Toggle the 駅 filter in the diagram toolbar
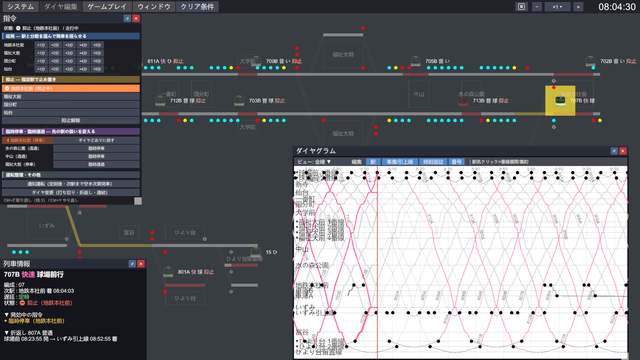This screenshot has height=360, width=640. click(373, 162)
